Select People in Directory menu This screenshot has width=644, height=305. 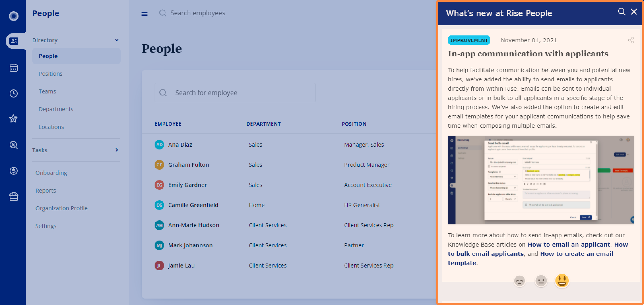(x=76, y=56)
